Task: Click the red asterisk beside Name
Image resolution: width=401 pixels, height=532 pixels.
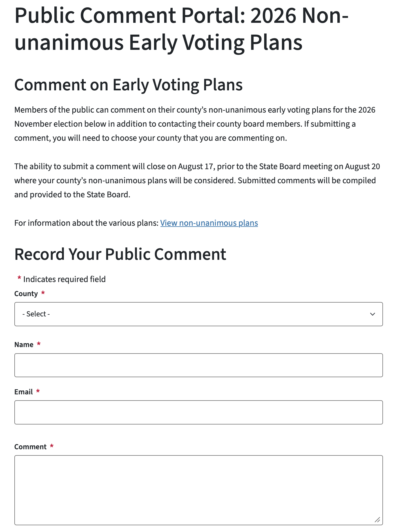Action: pyautogui.click(x=39, y=344)
